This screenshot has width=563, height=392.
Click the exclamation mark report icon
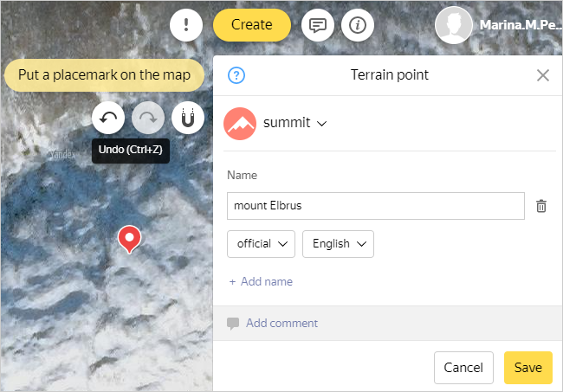186,25
